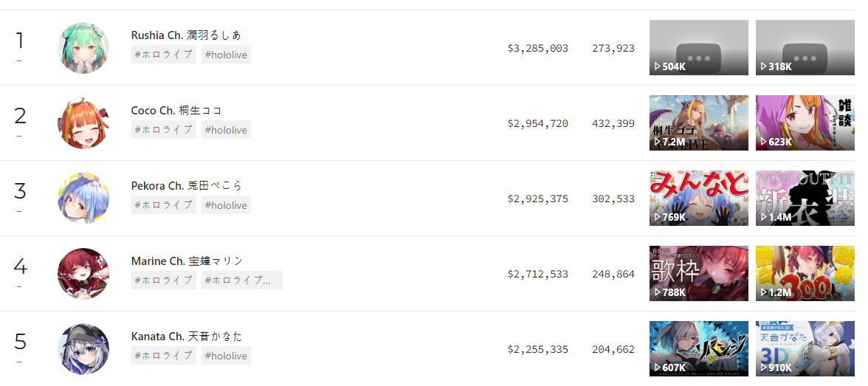Viewport: 868px width, 386px height.
Task: Open Kanata's 910K 3D video thumbnail
Action: coord(805,349)
